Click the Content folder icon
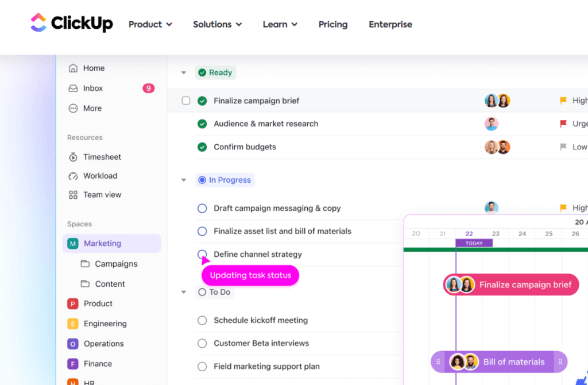Viewport: 588px width, 385px height. (x=85, y=284)
